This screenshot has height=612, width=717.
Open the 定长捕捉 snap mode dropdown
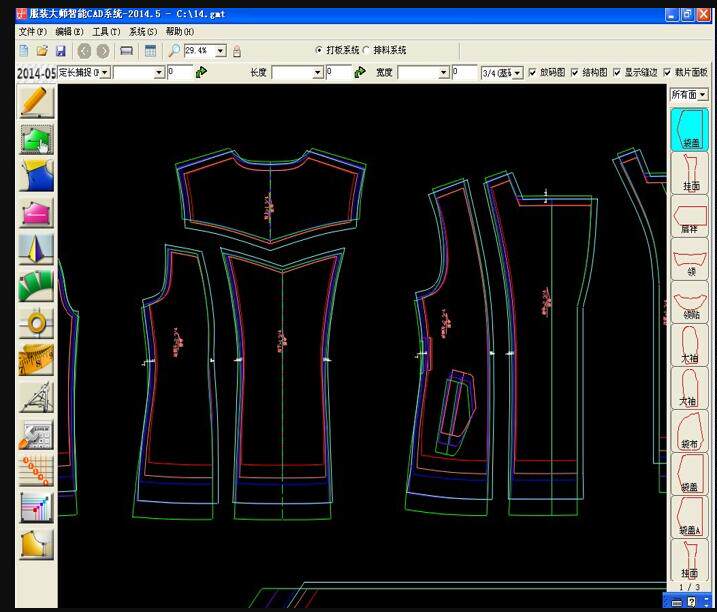(105, 73)
